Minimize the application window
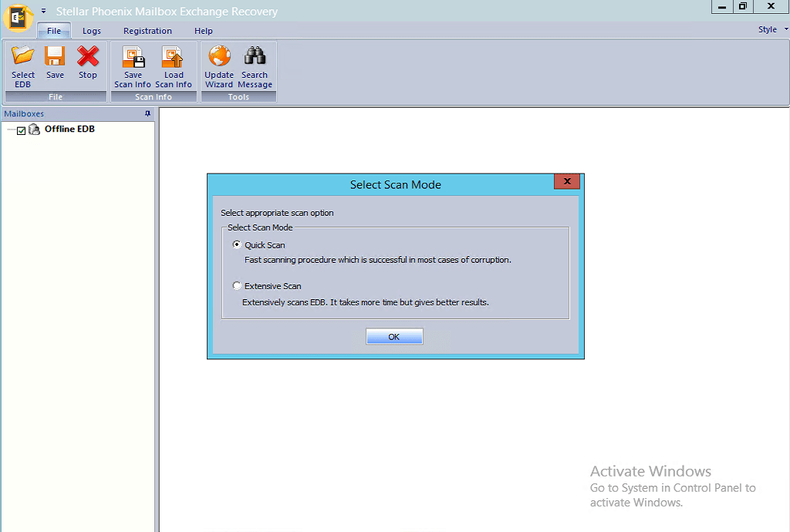The image size is (790, 532). coord(722,6)
